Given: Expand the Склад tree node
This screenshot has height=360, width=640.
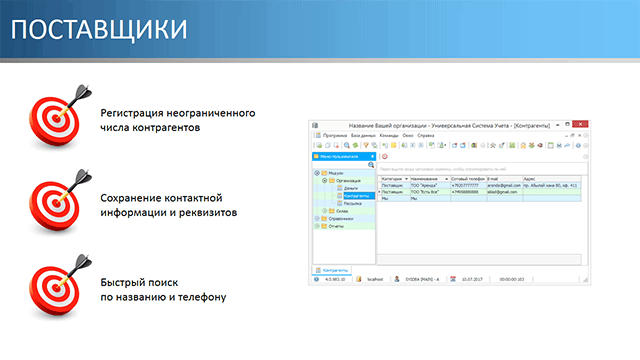Looking at the screenshot, I should tap(324, 211).
